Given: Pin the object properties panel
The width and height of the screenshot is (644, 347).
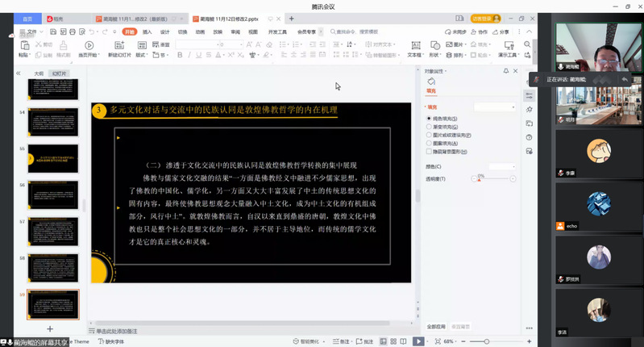Looking at the screenshot, I should point(505,71).
